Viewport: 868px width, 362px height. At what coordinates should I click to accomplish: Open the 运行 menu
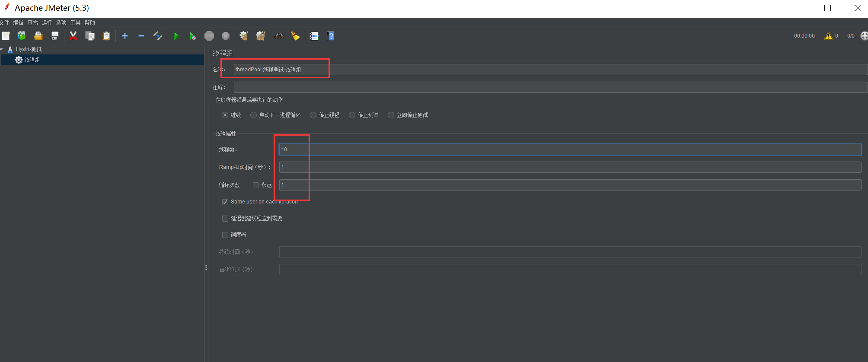click(x=47, y=22)
